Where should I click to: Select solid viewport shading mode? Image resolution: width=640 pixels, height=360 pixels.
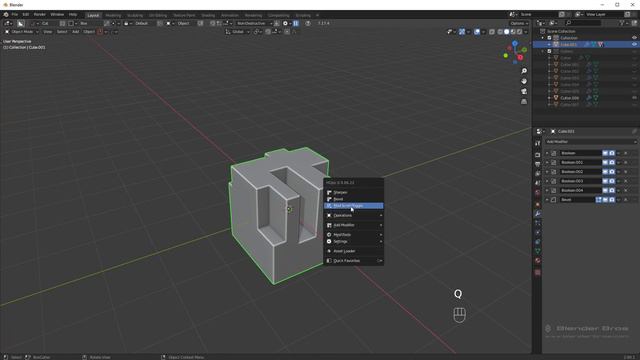tap(507, 32)
